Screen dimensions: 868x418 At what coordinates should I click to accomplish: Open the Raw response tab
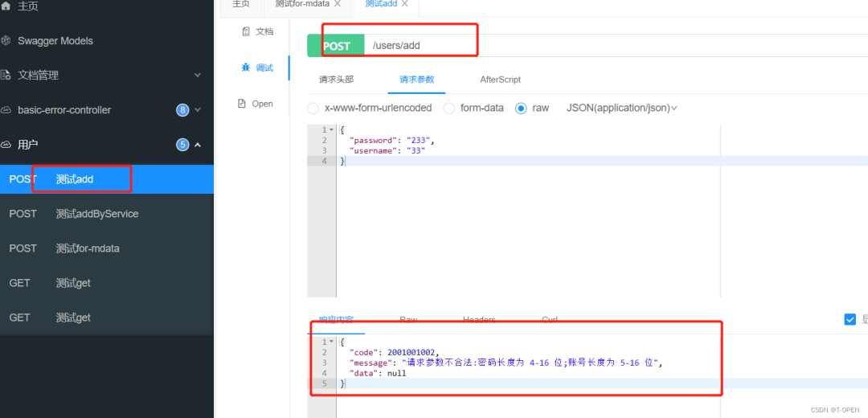pos(408,320)
